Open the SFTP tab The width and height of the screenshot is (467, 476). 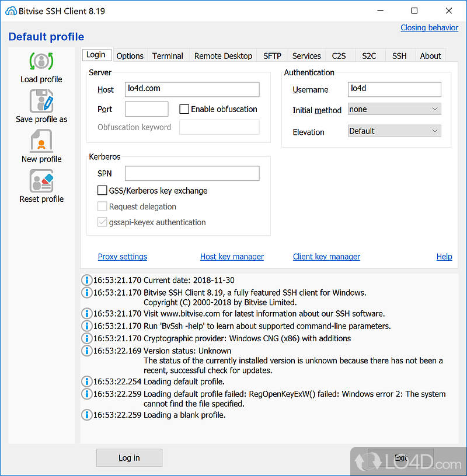click(x=272, y=56)
